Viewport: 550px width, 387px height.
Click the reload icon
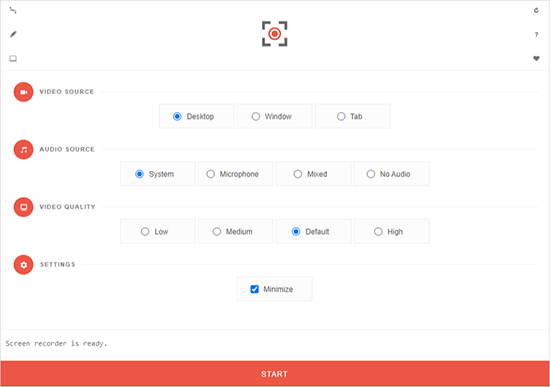(536, 11)
